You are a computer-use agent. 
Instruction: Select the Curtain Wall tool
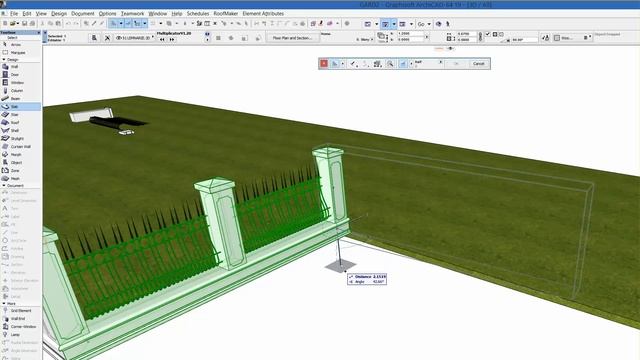coord(20,146)
